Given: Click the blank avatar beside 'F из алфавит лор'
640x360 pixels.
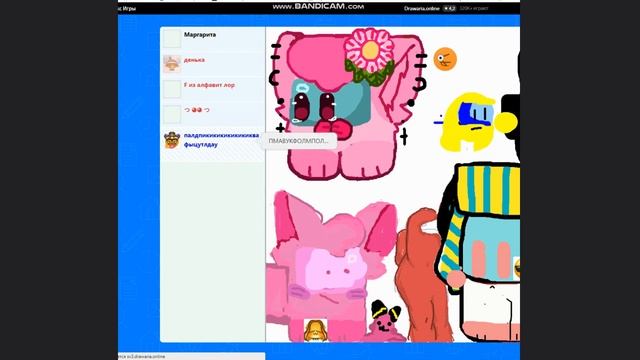Looking at the screenshot, I should click(172, 89).
